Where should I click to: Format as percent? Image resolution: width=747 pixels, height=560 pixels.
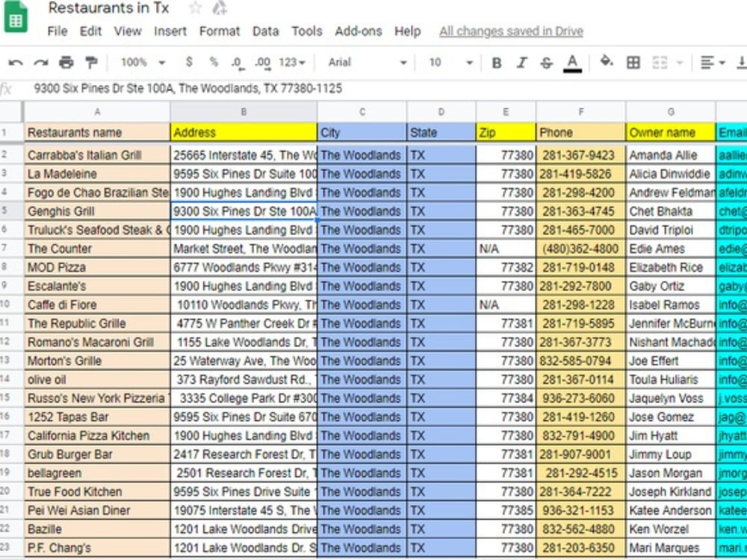tap(214, 62)
